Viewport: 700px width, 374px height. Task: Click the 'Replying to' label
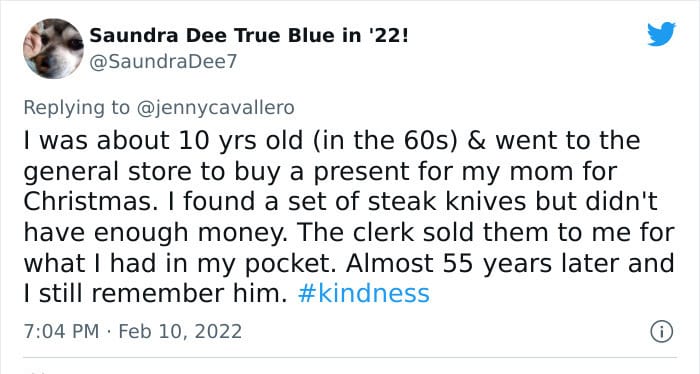click(76, 108)
